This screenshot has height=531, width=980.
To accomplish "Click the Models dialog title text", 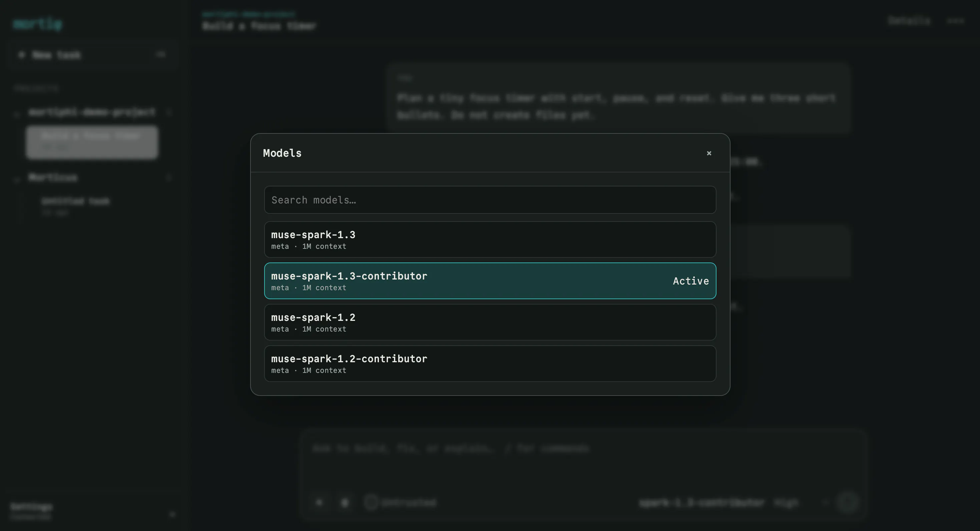I will [x=282, y=153].
